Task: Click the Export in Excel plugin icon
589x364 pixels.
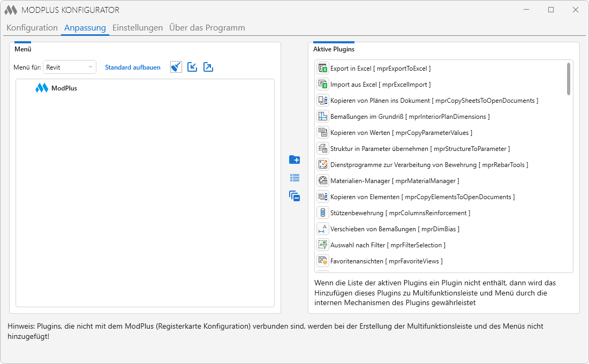Action: point(323,69)
